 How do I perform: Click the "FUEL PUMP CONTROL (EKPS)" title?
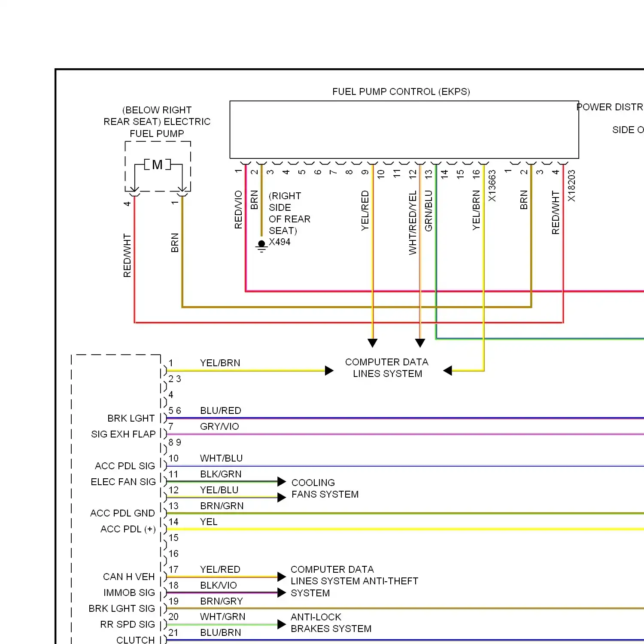coord(401,91)
